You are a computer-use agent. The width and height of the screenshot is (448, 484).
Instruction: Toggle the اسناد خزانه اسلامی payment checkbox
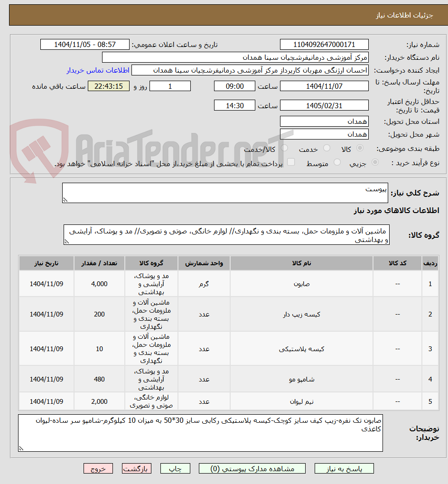coord(291,162)
